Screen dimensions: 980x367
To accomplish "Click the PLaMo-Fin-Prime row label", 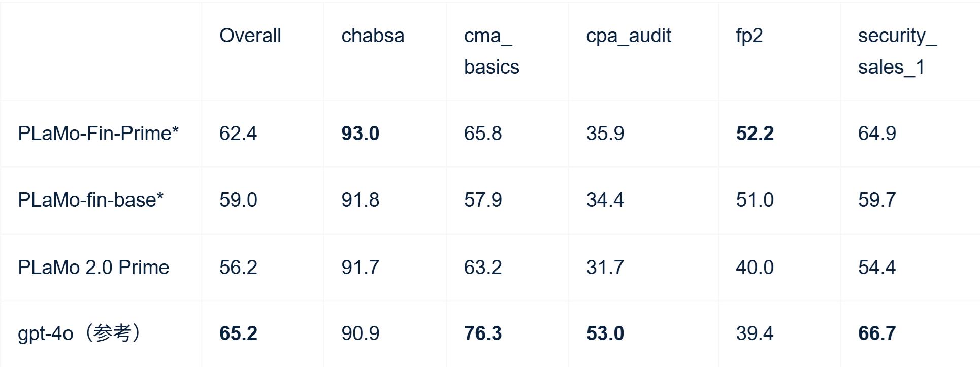I will coord(98,134).
